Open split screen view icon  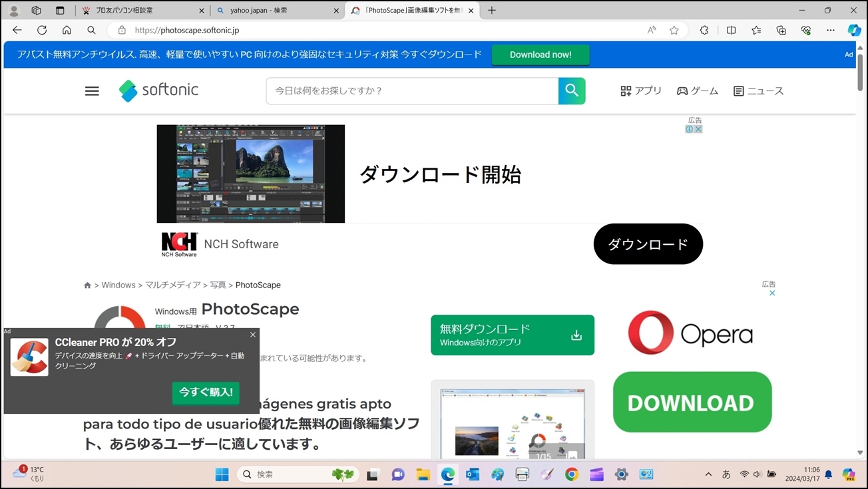point(731,30)
